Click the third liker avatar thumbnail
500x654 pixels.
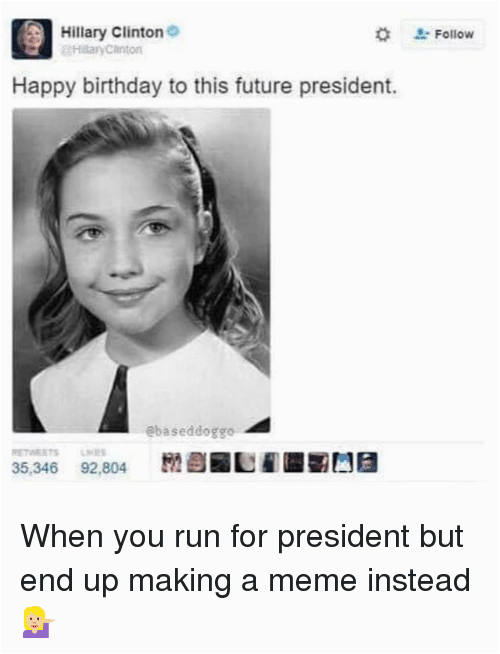pyautogui.click(x=220, y=463)
